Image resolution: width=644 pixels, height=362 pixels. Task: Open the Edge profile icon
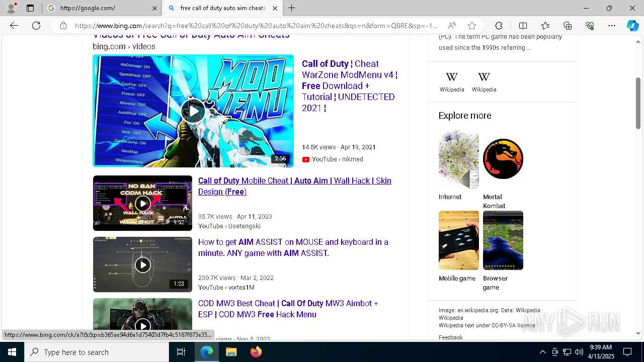(x=11, y=8)
